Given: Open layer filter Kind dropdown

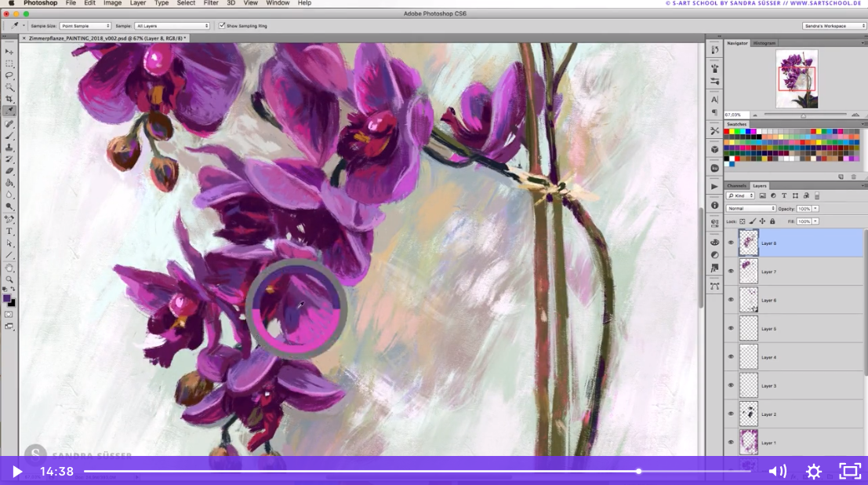Looking at the screenshot, I should [x=741, y=195].
